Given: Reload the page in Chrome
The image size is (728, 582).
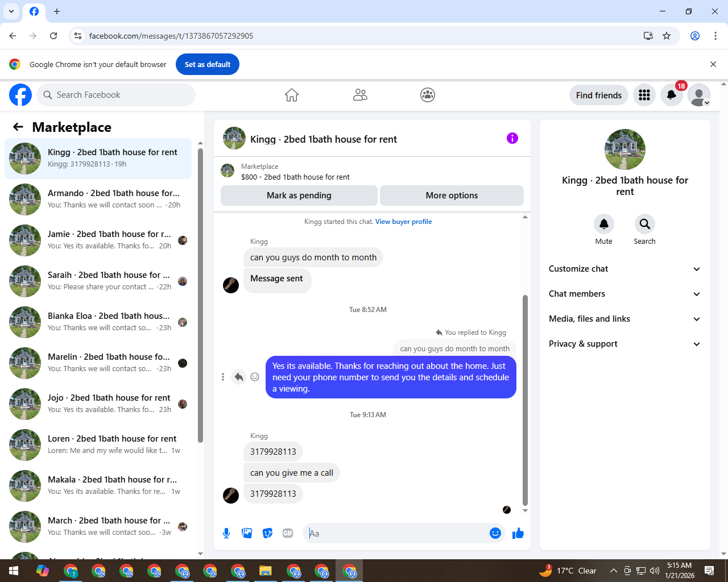Looking at the screenshot, I should tap(53, 36).
